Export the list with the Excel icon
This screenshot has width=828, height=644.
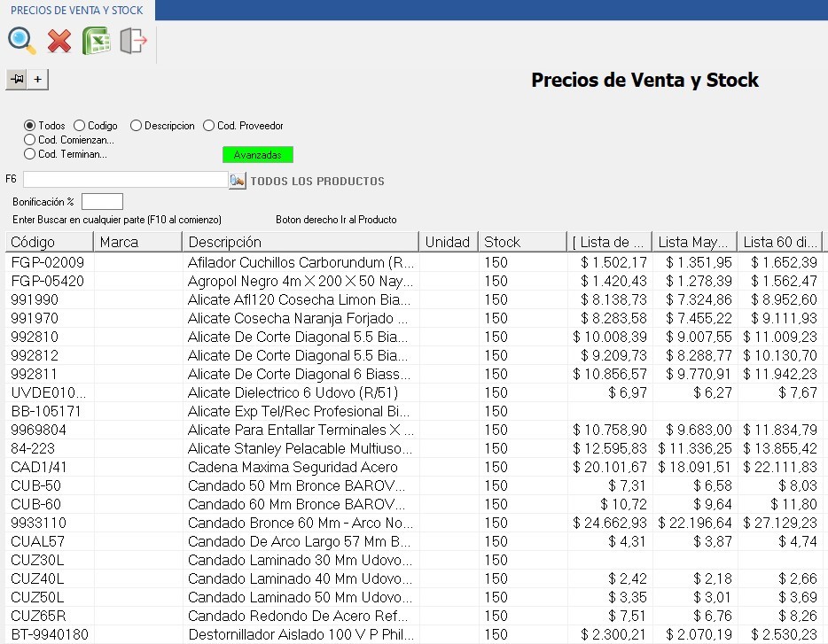click(96, 41)
